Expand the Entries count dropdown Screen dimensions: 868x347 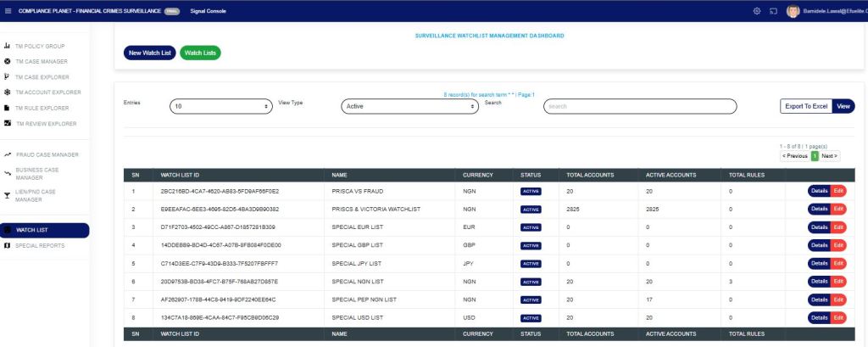220,107
